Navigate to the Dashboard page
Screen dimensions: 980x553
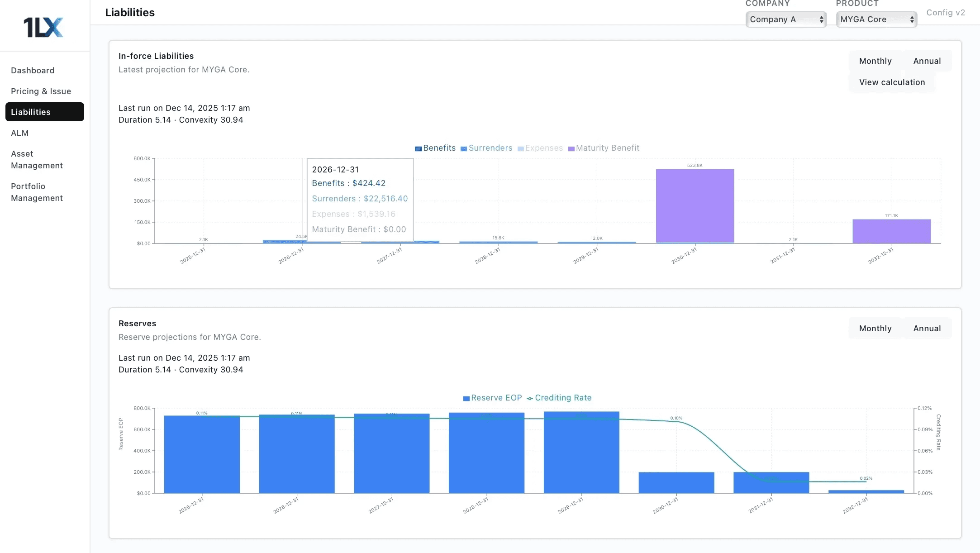pos(33,70)
